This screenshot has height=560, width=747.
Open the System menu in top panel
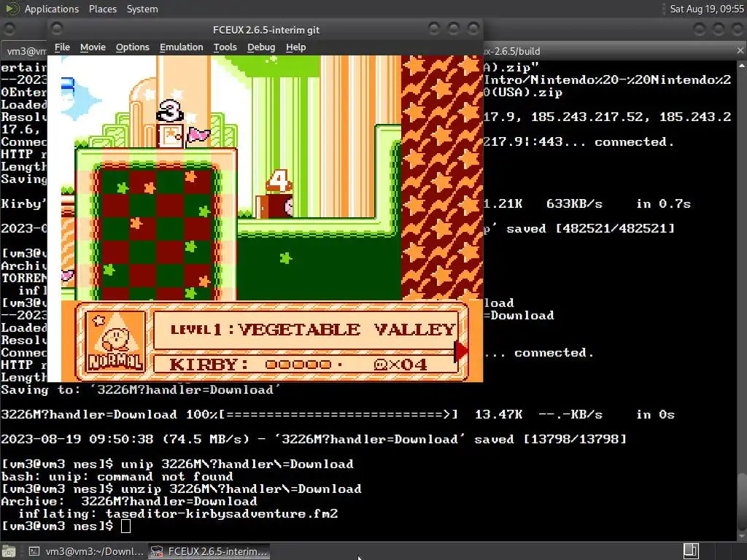142,9
